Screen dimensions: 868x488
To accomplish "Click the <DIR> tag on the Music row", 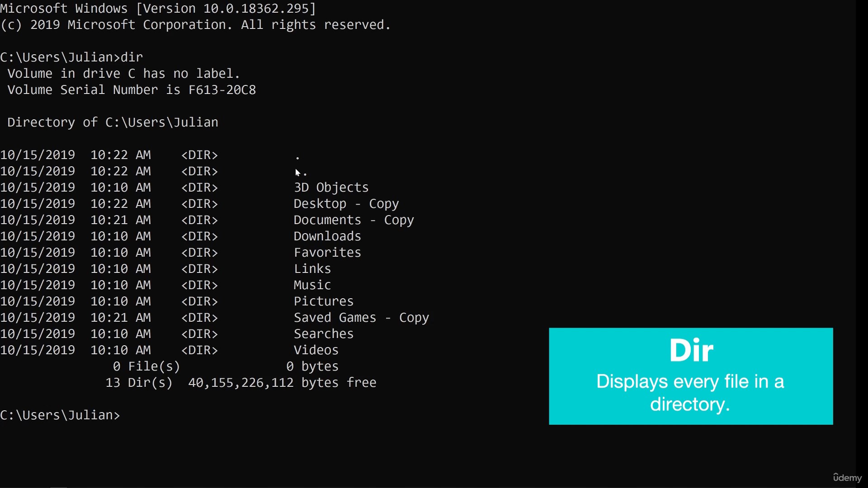I will pos(199,285).
